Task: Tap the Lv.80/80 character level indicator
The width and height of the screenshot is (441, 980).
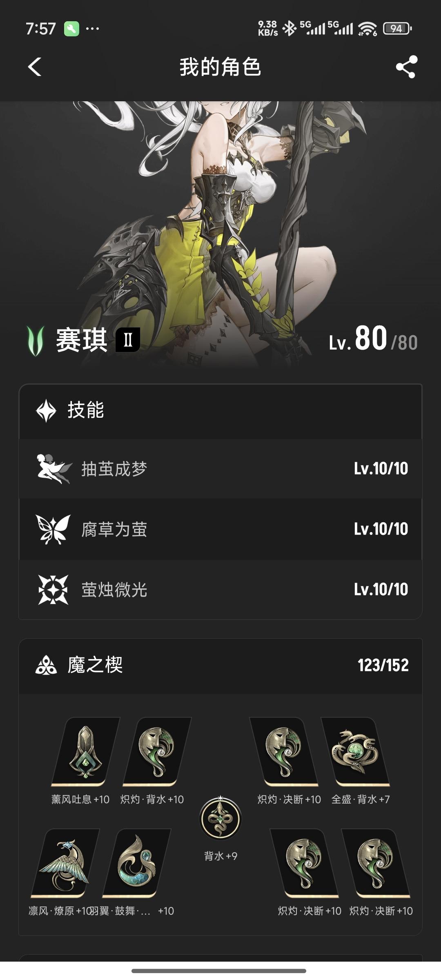Action: point(373,339)
